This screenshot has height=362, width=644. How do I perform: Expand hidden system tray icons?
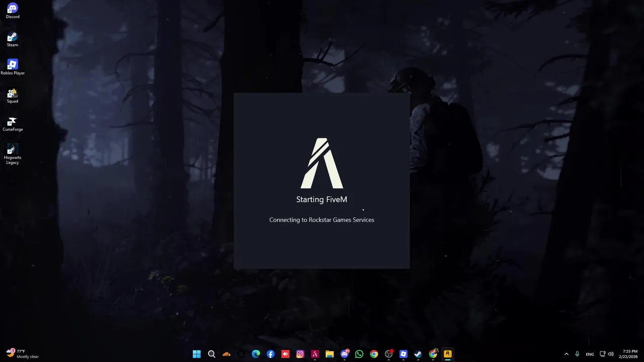pos(567,354)
